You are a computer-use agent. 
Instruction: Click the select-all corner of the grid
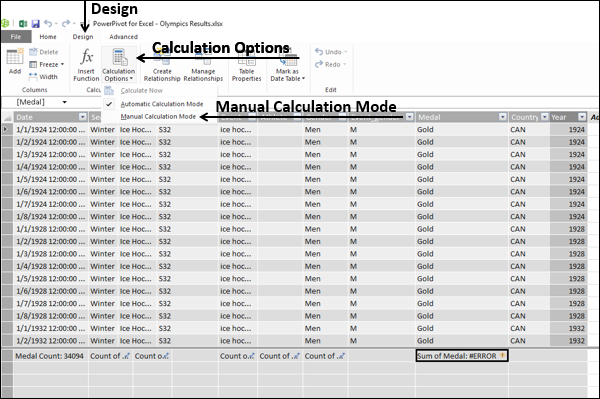pyautogui.click(x=7, y=117)
